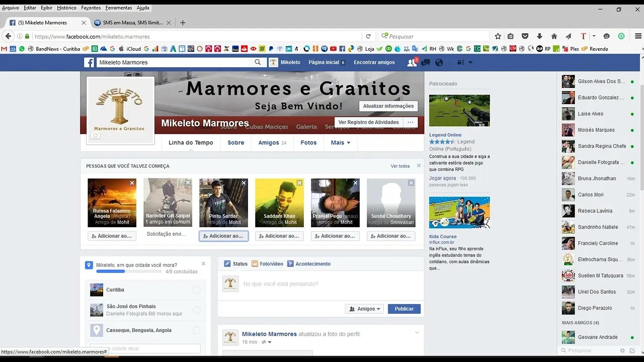644x362 pixels.
Task: Open the Favoritos menu
Action: tap(91, 8)
